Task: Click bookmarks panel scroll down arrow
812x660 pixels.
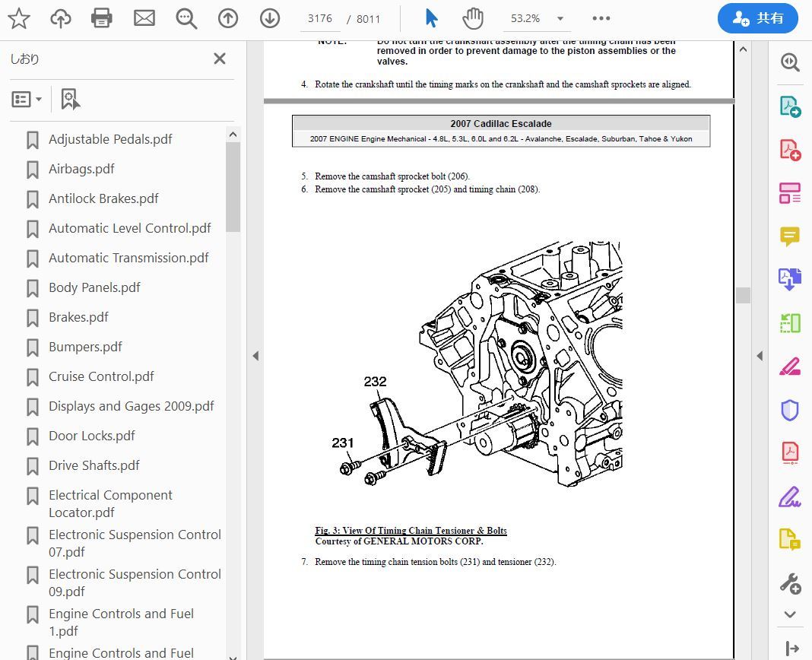Action: [233, 657]
